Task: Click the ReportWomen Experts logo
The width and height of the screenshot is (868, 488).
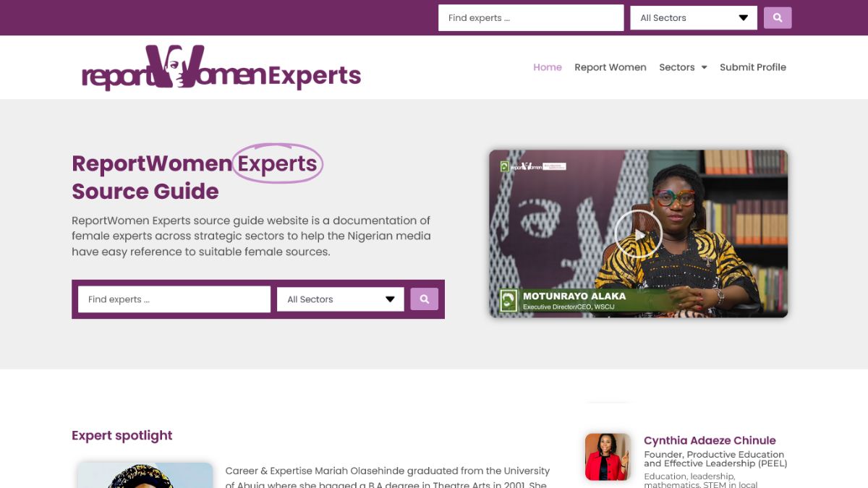Action: [221, 67]
